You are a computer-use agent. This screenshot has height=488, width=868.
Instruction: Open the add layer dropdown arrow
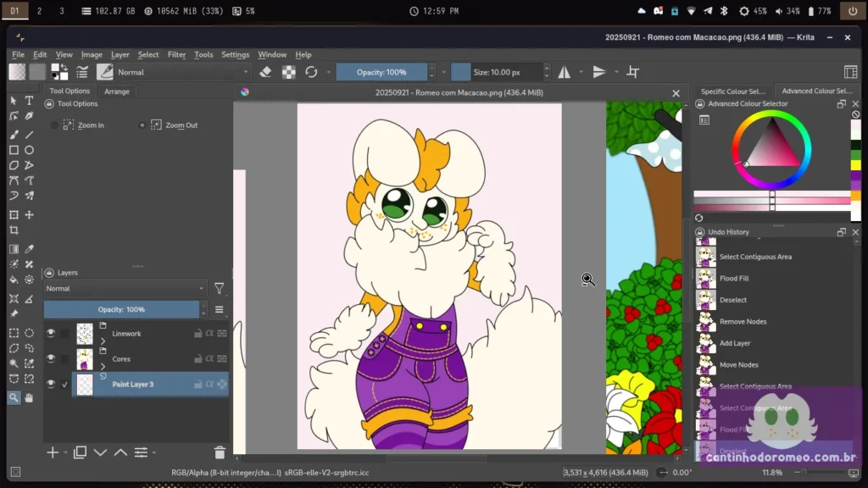pos(65,452)
